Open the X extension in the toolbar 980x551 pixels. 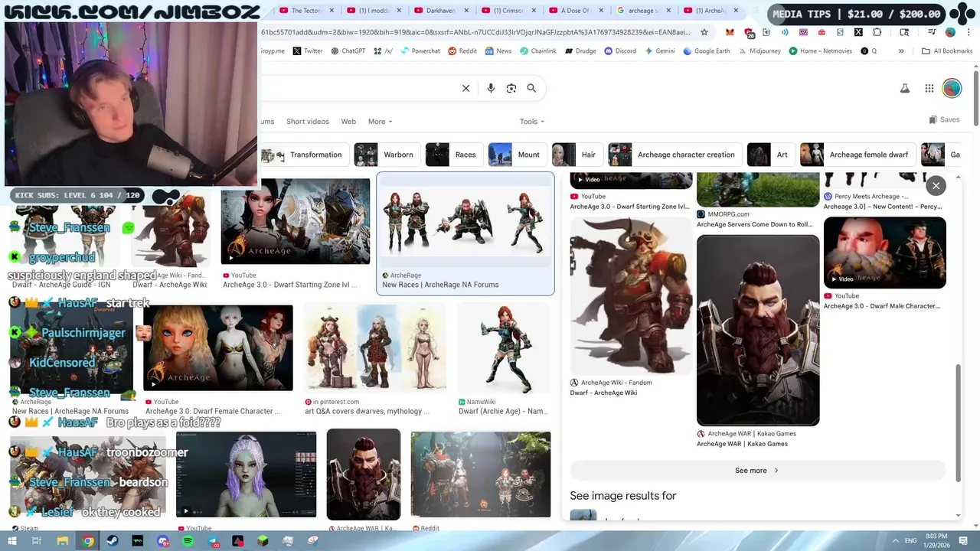[858, 32]
